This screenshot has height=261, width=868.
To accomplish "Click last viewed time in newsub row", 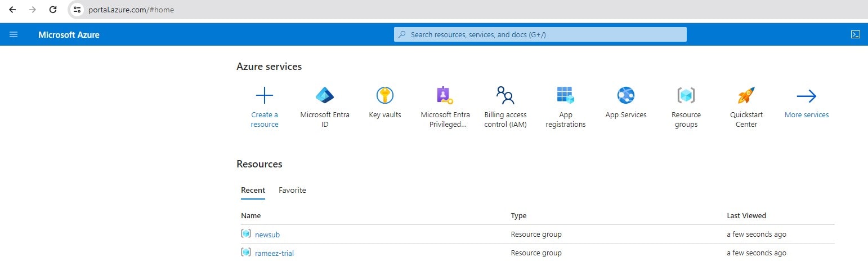I will pyautogui.click(x=757, y=234).
